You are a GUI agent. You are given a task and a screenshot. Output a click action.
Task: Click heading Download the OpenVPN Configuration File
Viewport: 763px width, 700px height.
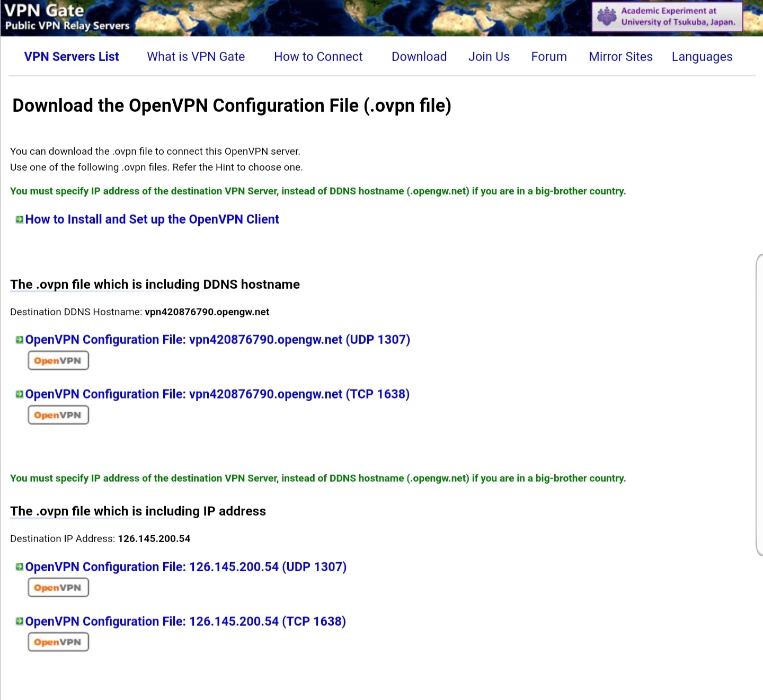click(x=232, y=105)
